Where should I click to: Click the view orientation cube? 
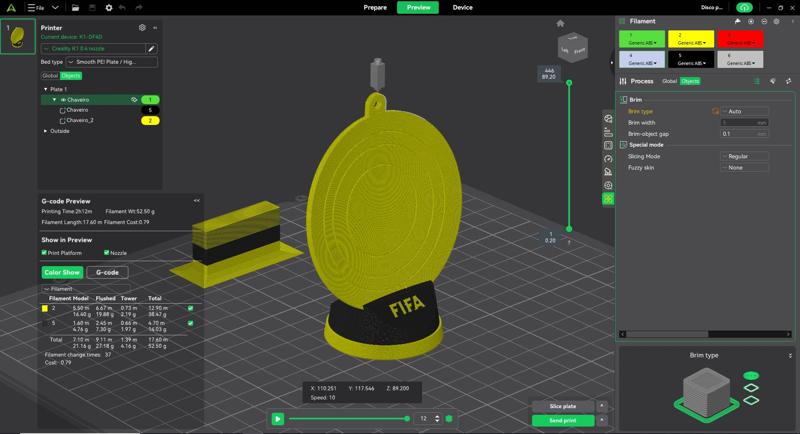pos(572,47)
